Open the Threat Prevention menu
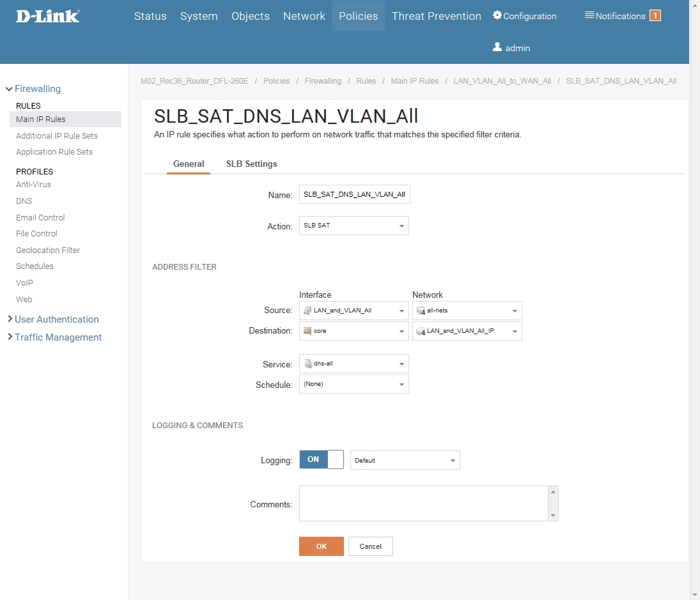700x600 pixels. [x=436, y=16]
